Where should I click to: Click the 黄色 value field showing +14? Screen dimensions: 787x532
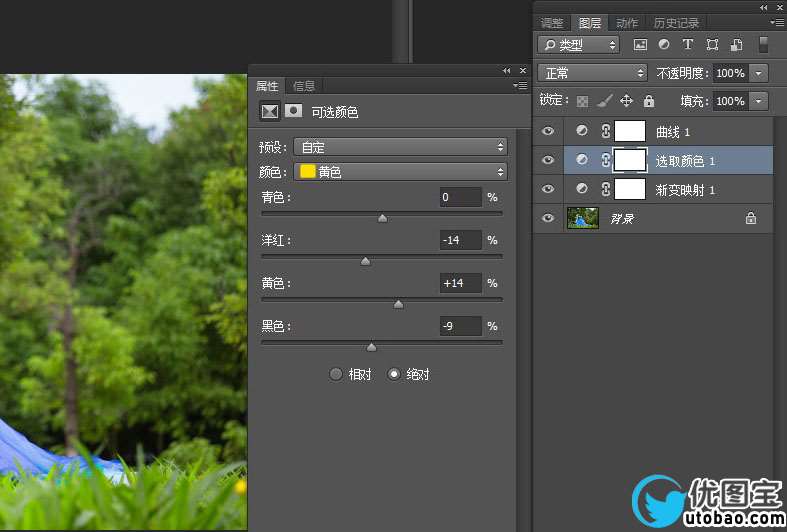point(461,283)
